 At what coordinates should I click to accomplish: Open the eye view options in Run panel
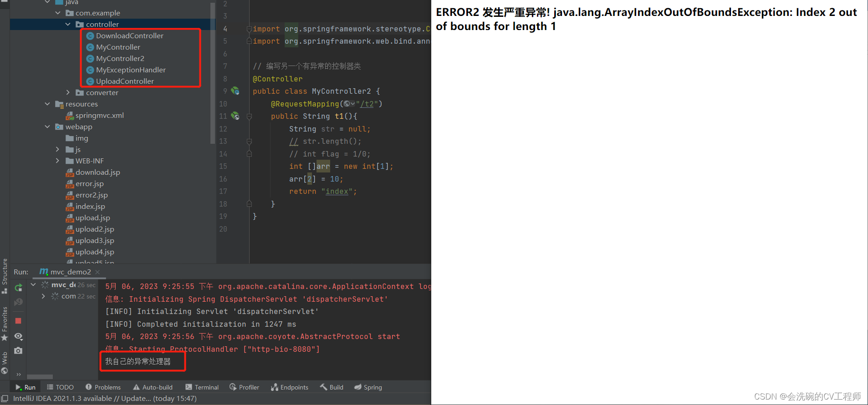pos(18,336)
